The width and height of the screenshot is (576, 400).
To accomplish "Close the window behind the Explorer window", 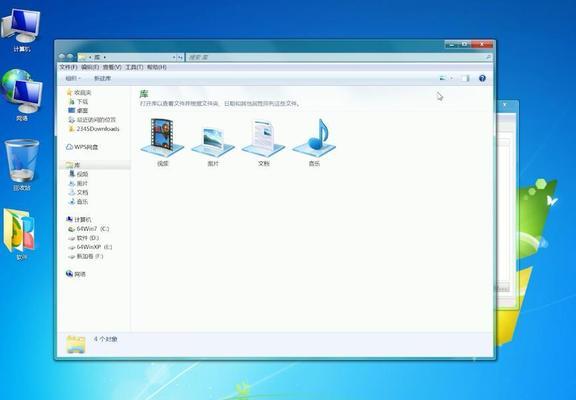I will pyautogui.click(x=505, y=105).
